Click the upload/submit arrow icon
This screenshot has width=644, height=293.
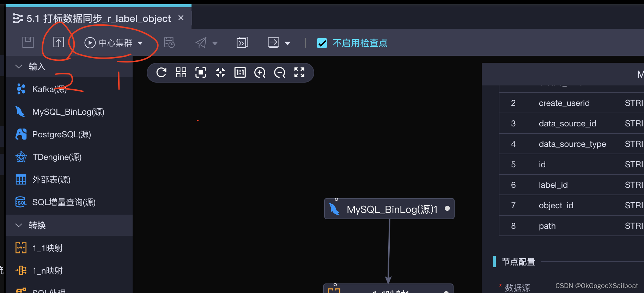click(59, 42)
